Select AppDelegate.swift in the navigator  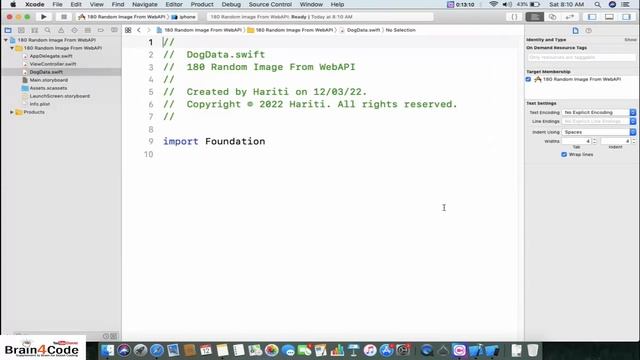[51, 56]
